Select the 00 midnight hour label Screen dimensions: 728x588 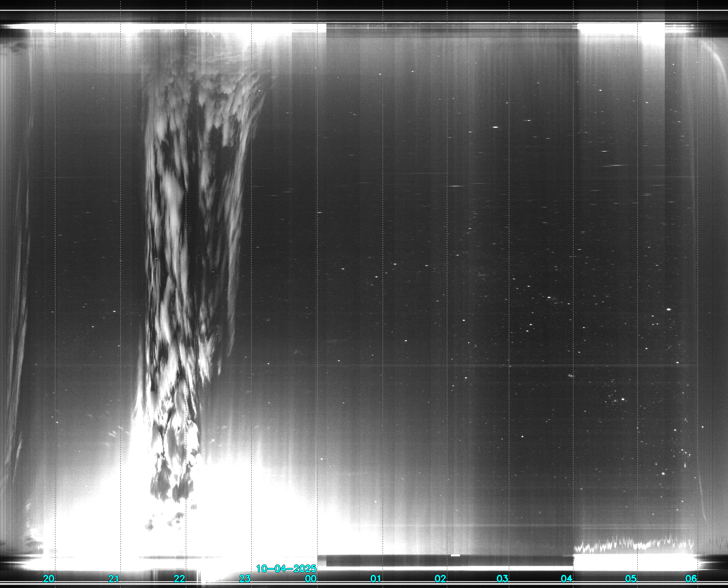311,579
